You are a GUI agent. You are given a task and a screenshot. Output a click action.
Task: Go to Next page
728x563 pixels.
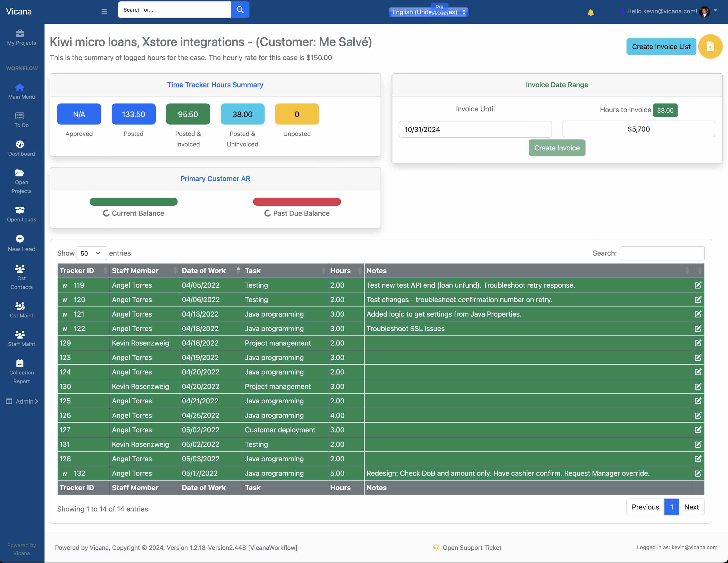(x=692, y=507)
